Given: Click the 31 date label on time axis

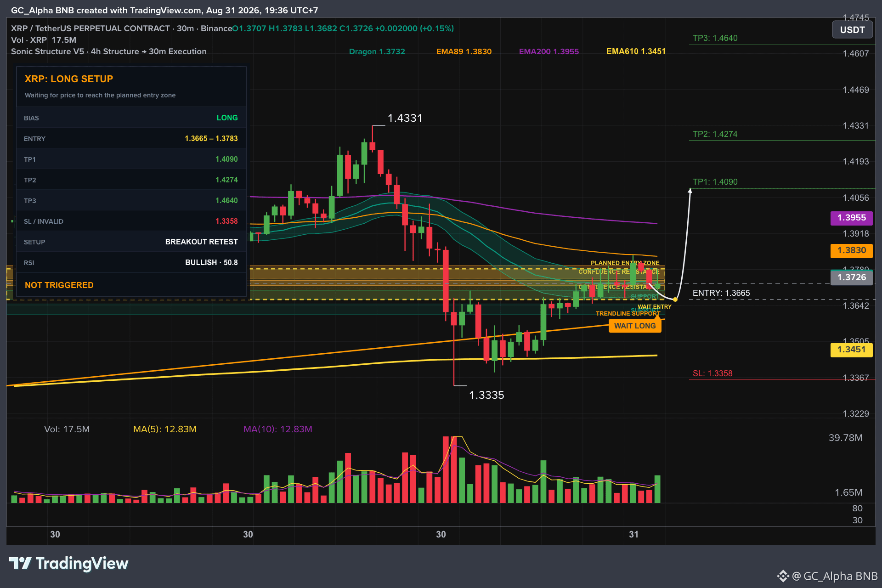Looking at the screenshot, I should pyautogui.click(x=633, y=534).
